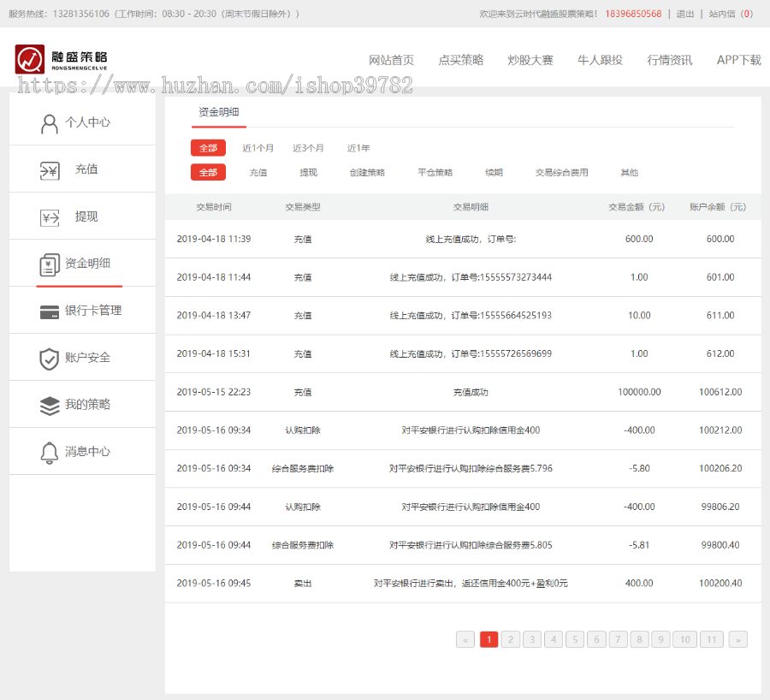Click the 我的策略 layers icon
Screen dimensions: 770x700
[49, 406]
